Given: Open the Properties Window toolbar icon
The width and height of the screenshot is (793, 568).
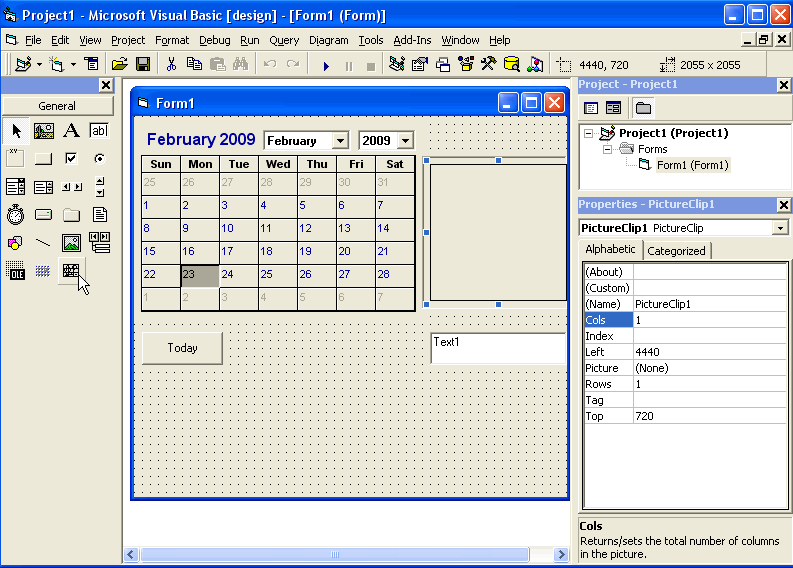Looking at the screenshot, I should pyautogui.click(x=420, y=64).
